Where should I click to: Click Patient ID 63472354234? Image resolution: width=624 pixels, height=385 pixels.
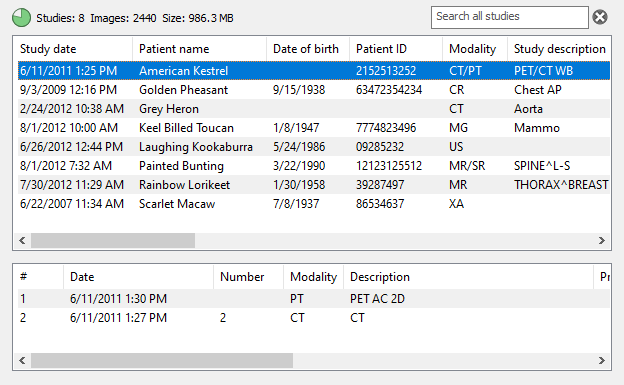pos(389,90)
